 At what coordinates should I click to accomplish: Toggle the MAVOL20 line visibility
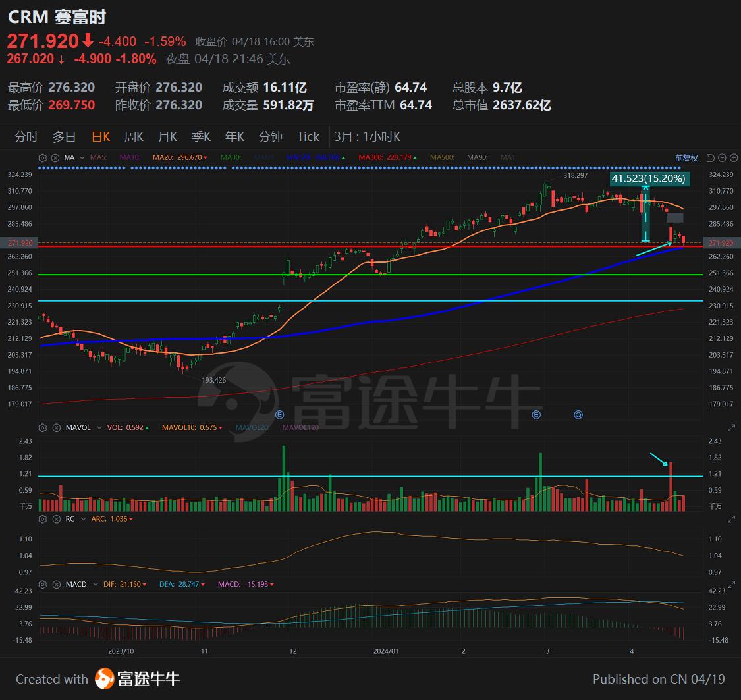pos(252,427)
